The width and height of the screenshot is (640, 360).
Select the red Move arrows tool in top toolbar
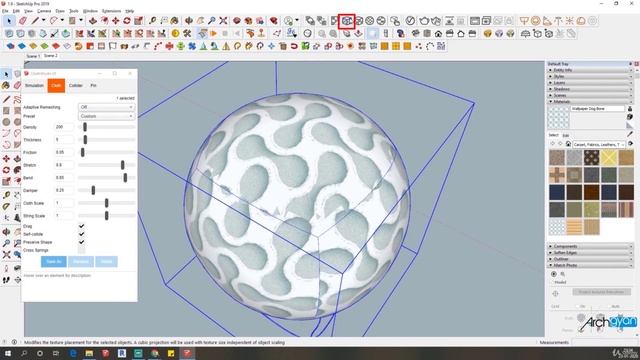116,20
